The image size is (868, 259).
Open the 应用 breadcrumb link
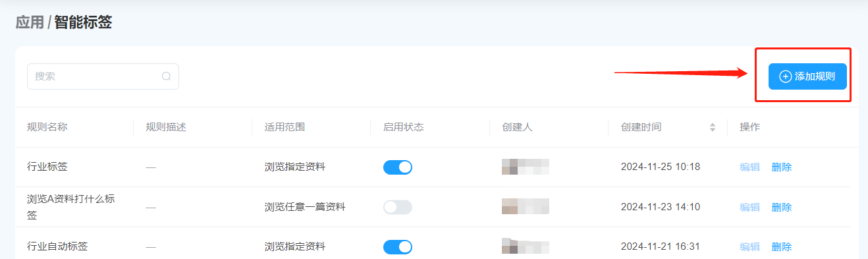click(x=29, y=23)
